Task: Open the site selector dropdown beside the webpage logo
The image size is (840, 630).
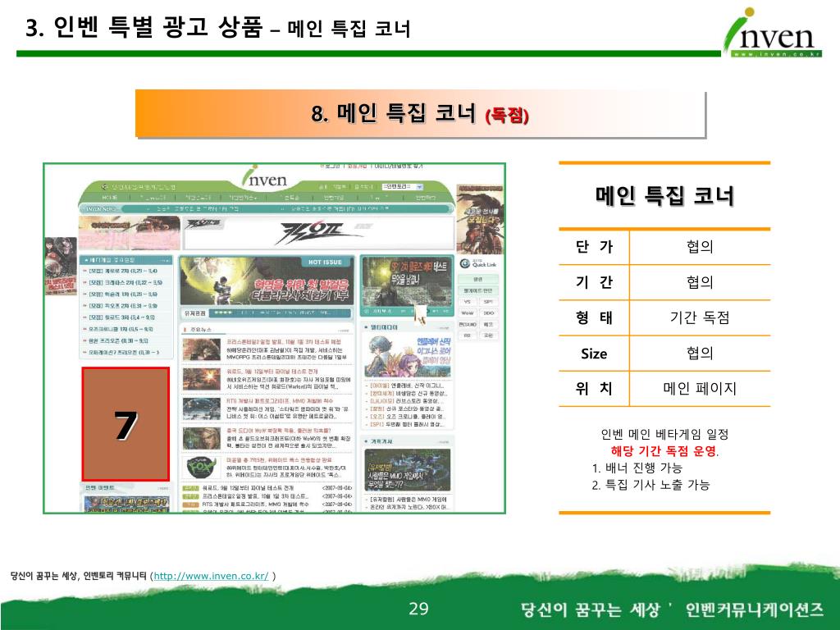Action: point(402,186)
